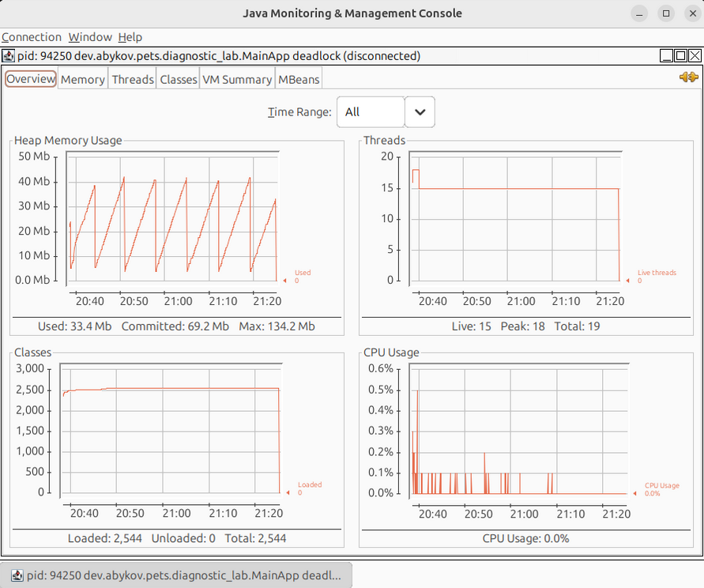
Task: Open the Connection menu
Action: (x=32, y=37)
